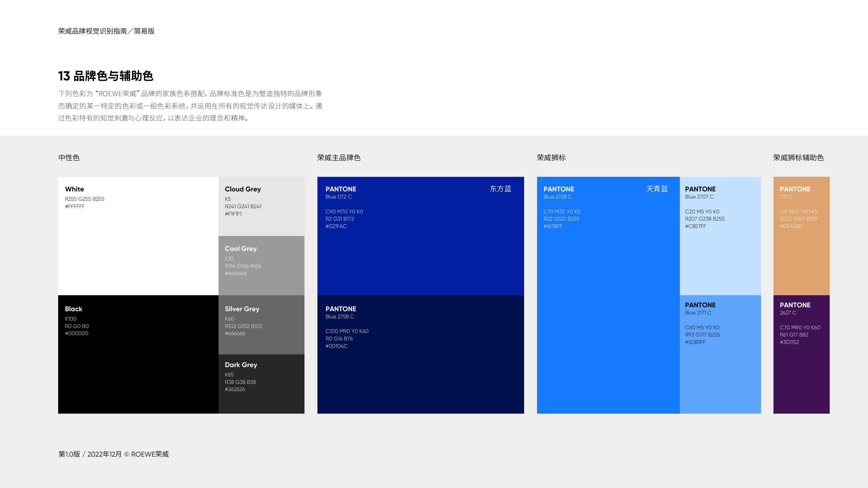Choose Pantone 721 C orange swatch
This screenshot has width=868, height=488.
coord(801,236)
